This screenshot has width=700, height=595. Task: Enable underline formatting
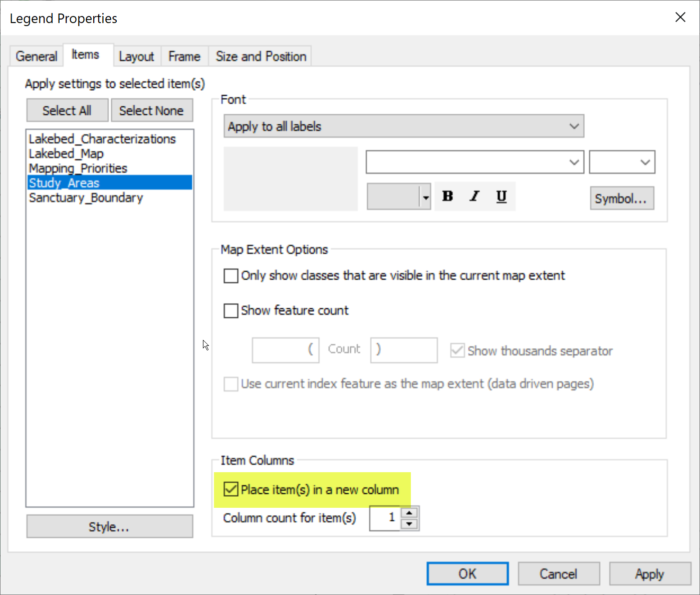[501, 196]
